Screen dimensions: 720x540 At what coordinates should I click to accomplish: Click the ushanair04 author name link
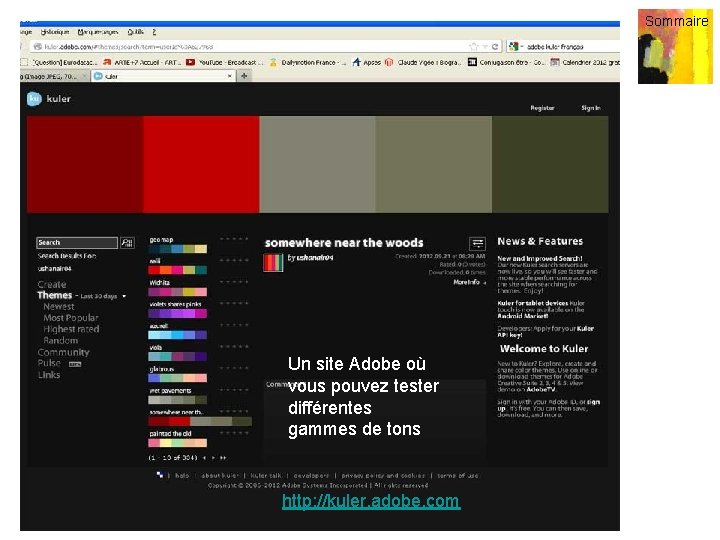click(315, 258)
